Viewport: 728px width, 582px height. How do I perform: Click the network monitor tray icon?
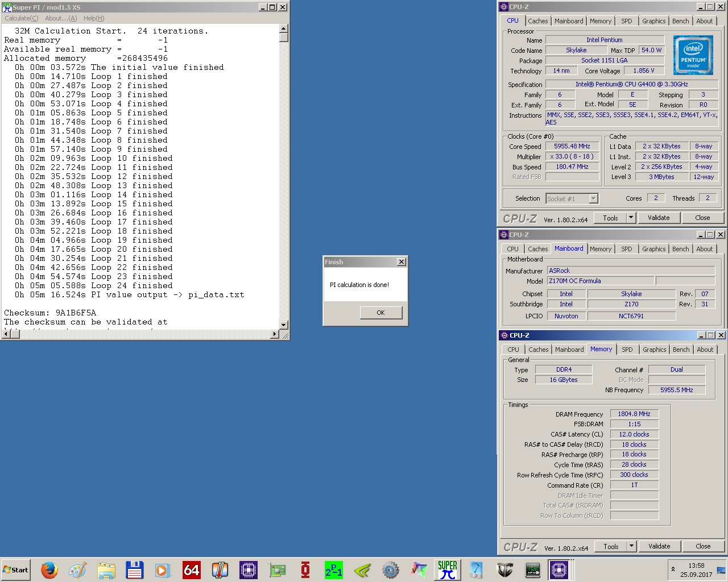[x=721, y=570]
